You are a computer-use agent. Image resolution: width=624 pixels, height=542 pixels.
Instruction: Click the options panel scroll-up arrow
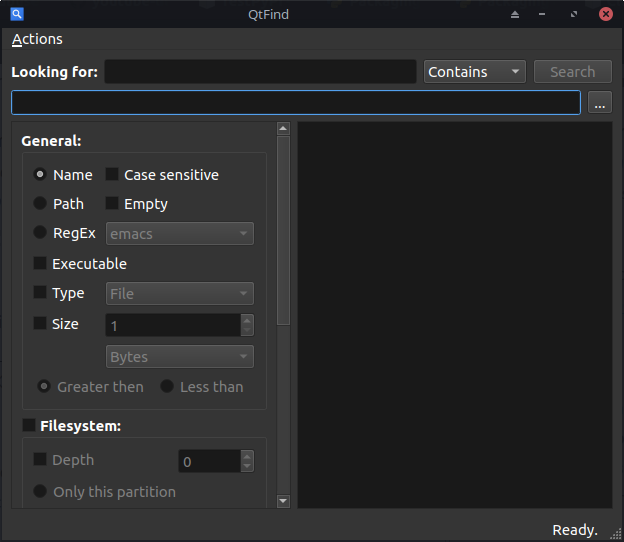[283, 129]
